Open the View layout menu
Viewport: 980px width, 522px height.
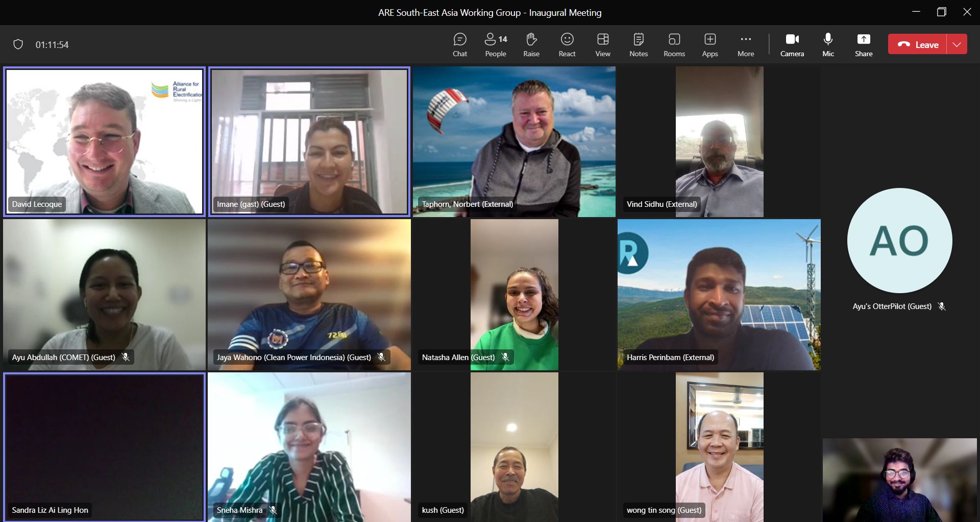click(602, 44)
